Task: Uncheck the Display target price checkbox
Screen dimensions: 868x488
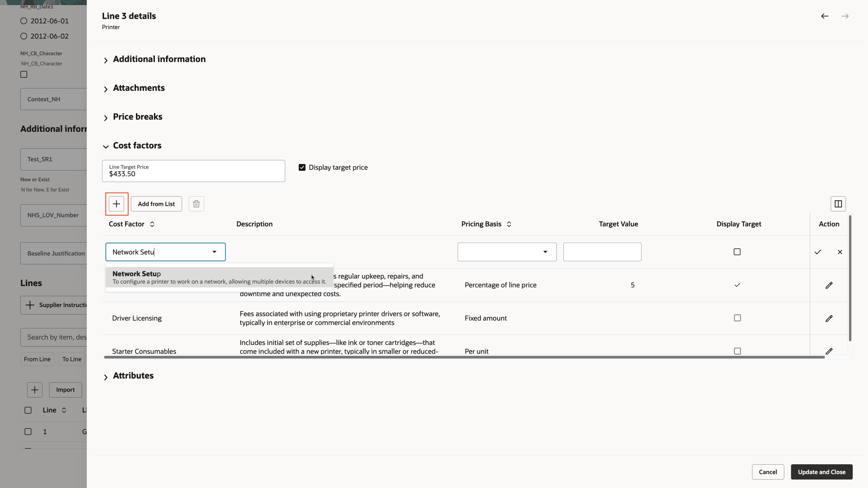Action: 302,167
